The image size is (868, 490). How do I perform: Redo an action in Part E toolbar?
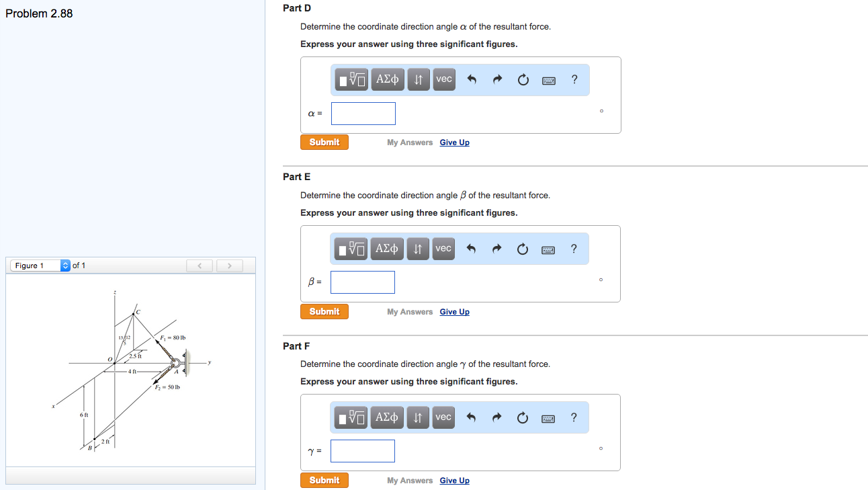pyautogui.click(x=496, y=248)
